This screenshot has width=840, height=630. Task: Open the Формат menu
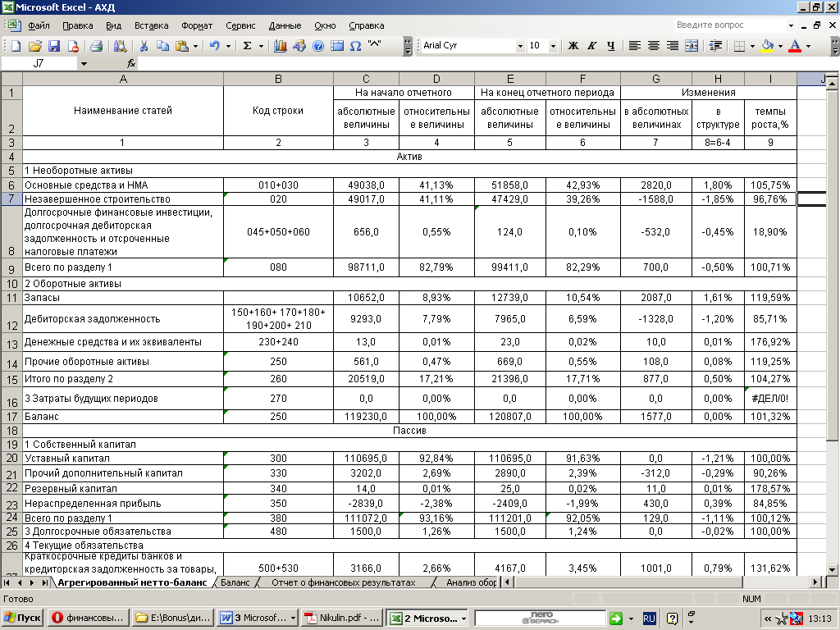pyautogui.click(x=197, y=25)
